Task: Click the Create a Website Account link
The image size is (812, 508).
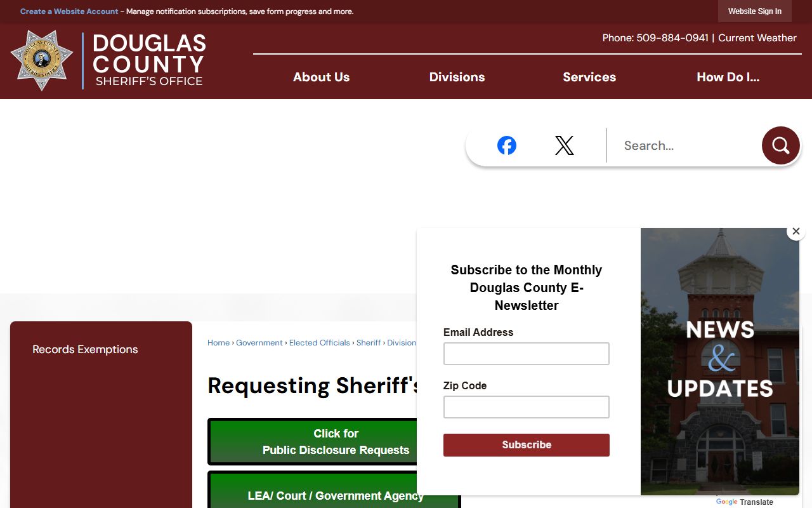Action: pos(69,11)
